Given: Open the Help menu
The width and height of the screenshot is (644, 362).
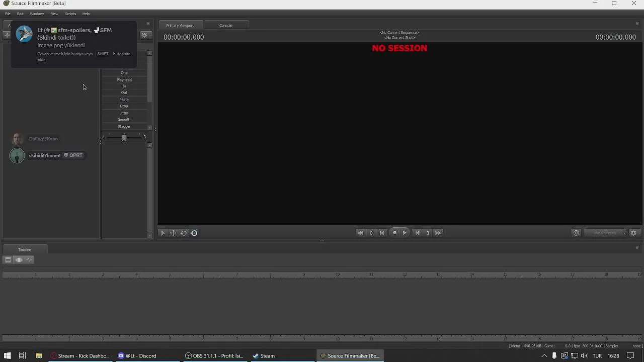Looking at the screenshot, I should tap(86, 14).
